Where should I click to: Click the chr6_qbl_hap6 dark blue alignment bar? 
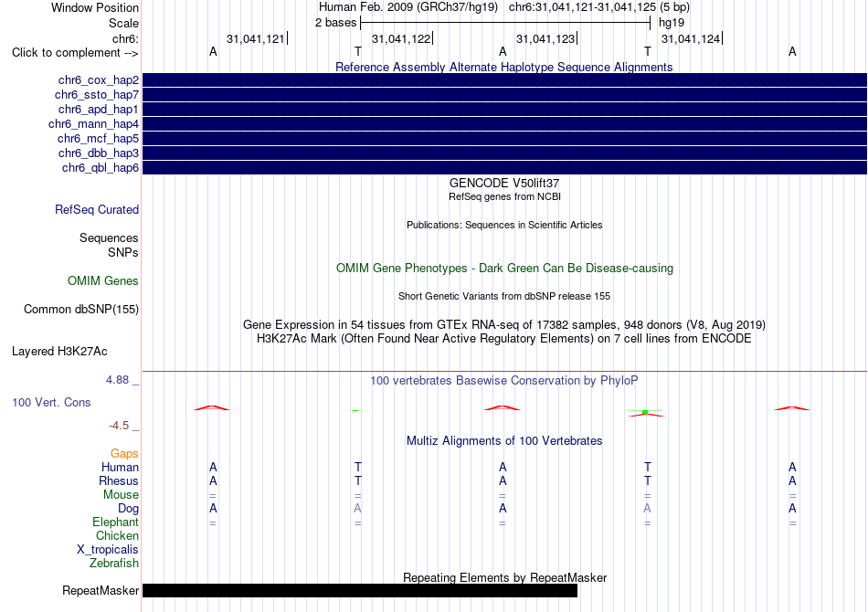click(x=504, y=168)
